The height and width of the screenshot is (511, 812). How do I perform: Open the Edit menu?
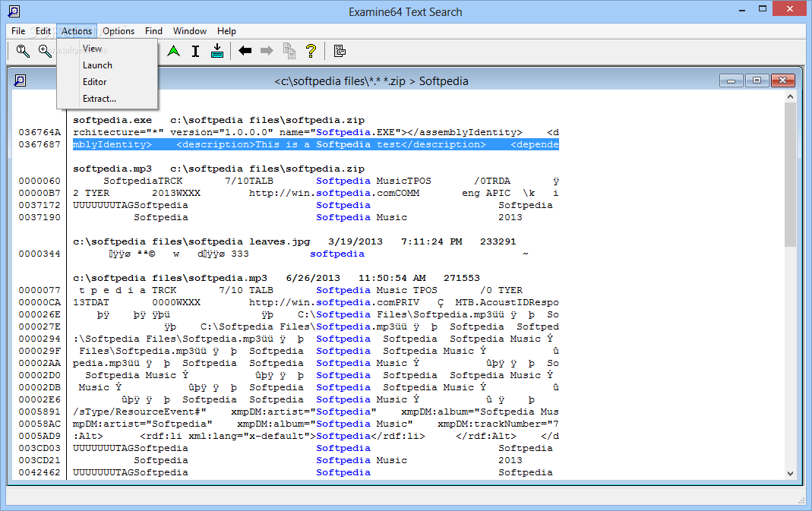[x=43, y=31]
